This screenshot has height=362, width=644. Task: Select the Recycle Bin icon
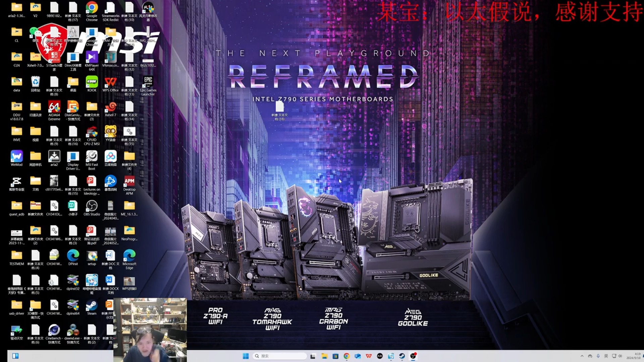(35, 84)
